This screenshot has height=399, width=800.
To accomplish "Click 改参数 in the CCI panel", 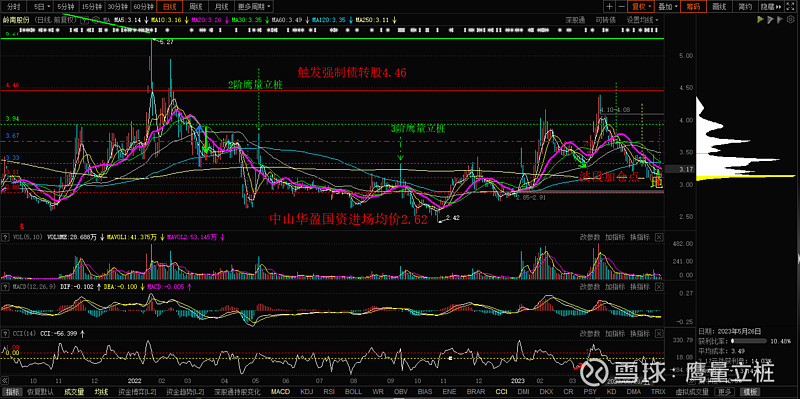I will (589, 333).
